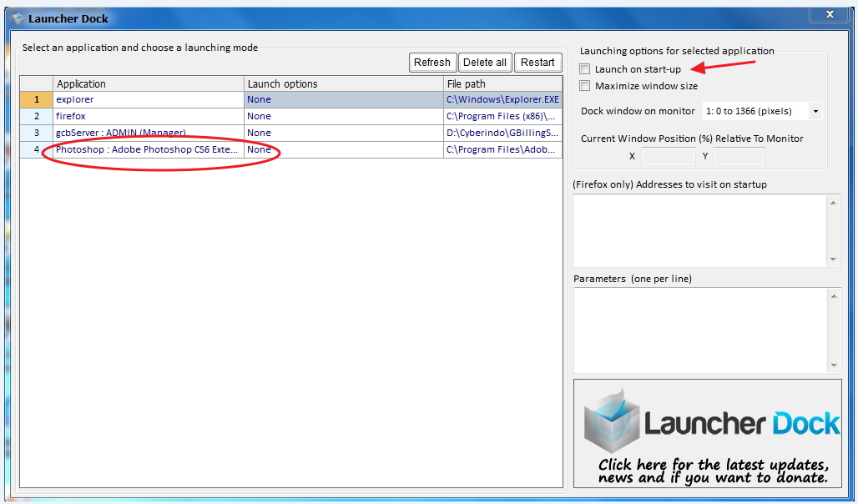The image size is (858, 504).
Task: Click the Restart button
Action: point(538,62)
